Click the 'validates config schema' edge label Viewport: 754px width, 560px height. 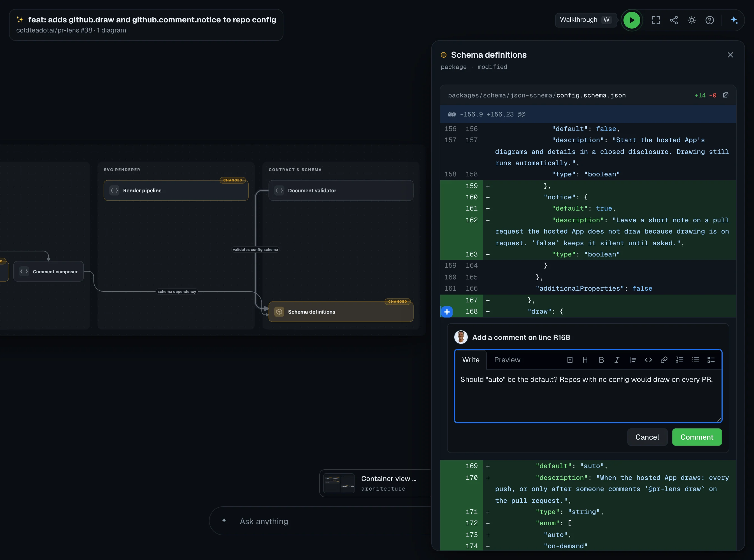tap(255, 249)
